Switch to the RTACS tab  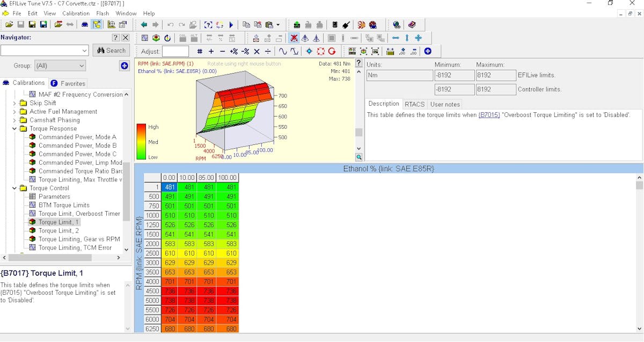pos(414,104)
